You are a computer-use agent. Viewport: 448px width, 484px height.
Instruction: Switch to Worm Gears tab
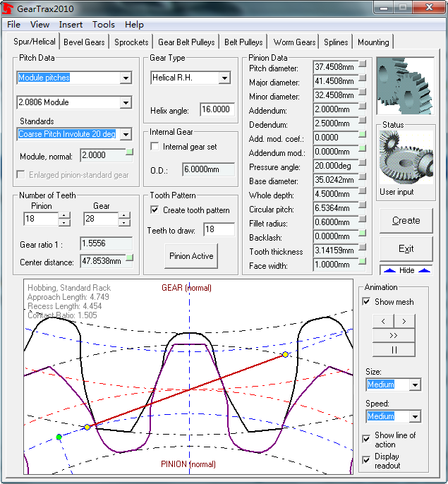coord(294,42)
